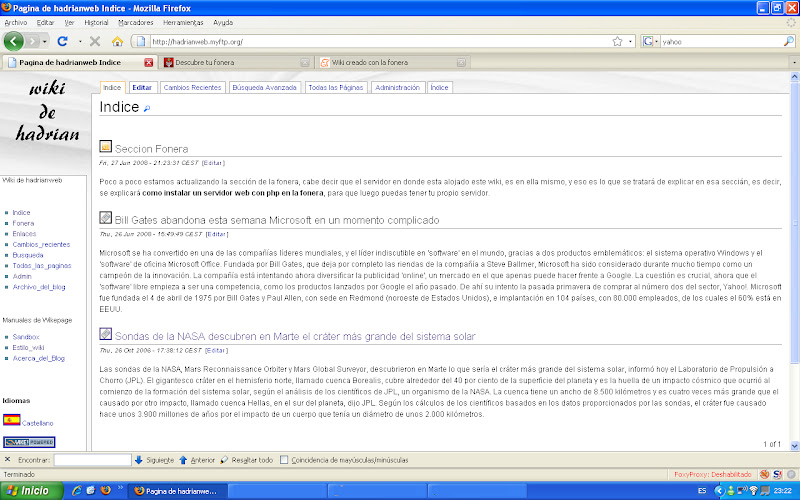The height and width of the screenshot is (500, 800).
Task: Open the Búsqueda Avanzada wiki tab
Action: coord(264,88)
